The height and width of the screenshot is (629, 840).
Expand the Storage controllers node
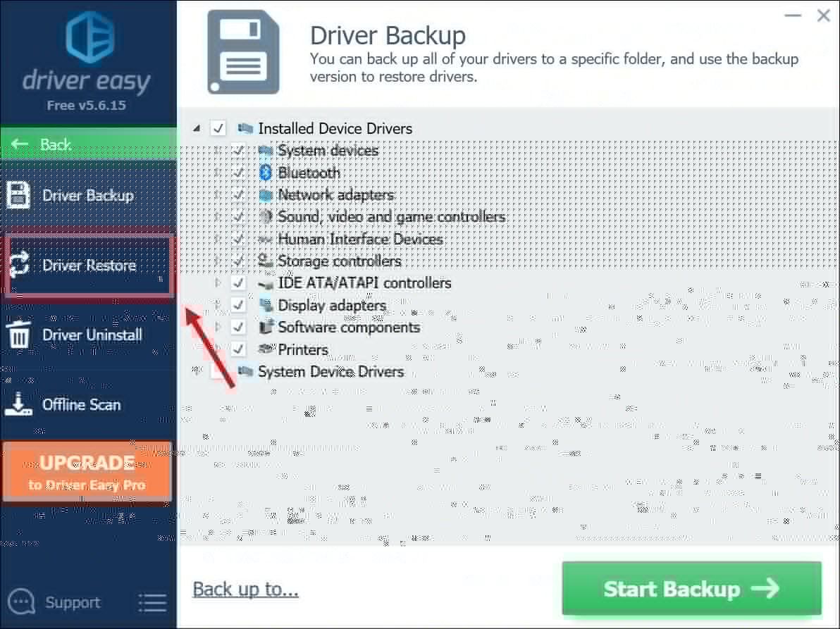click(217, 261)
